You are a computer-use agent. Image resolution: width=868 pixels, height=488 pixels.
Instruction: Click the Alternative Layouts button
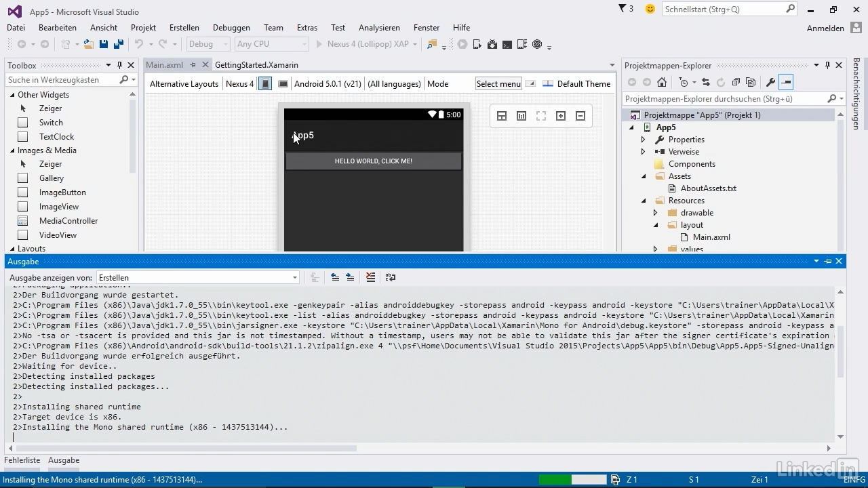click(x=184, y=84)
